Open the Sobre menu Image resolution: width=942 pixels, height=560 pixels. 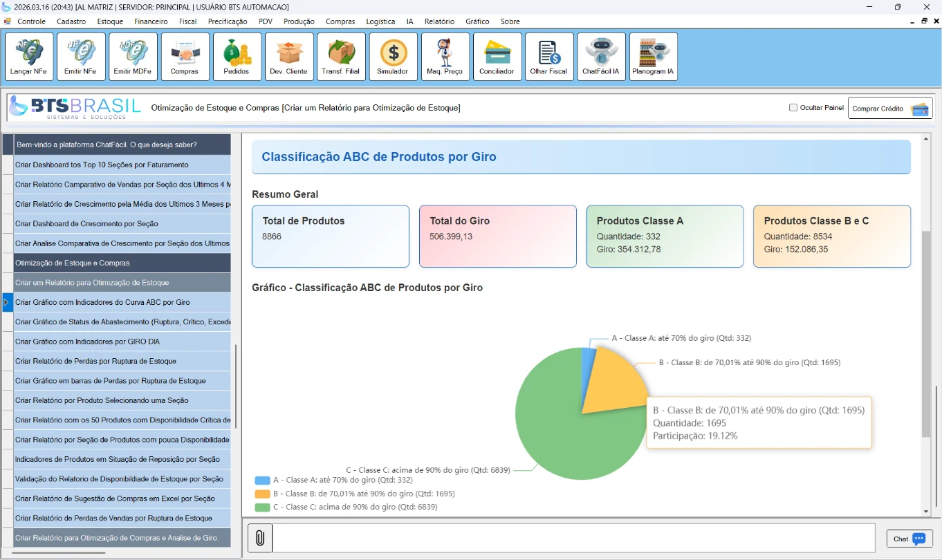510,21
